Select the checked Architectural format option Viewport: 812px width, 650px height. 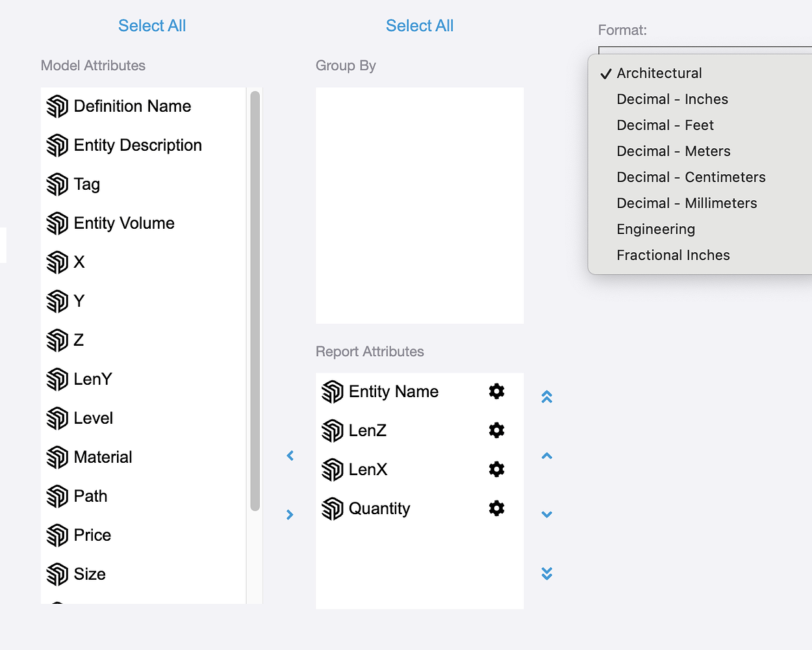[x=659, y=73]
